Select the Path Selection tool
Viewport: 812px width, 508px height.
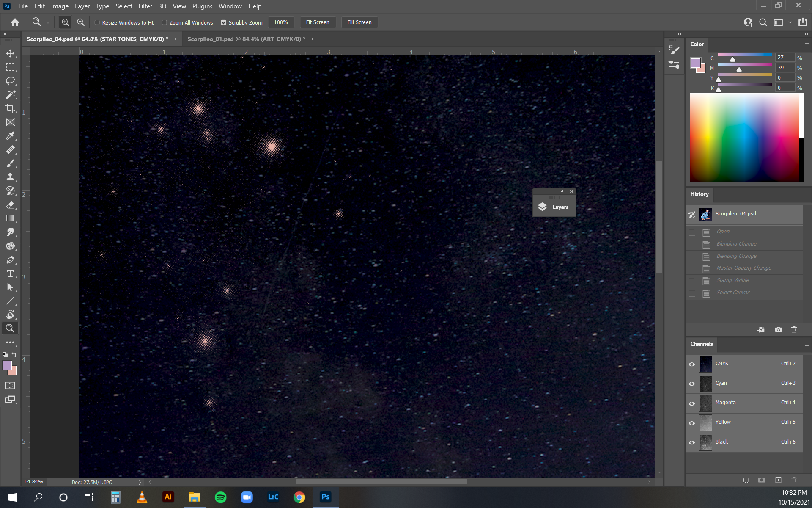point(10,287)
